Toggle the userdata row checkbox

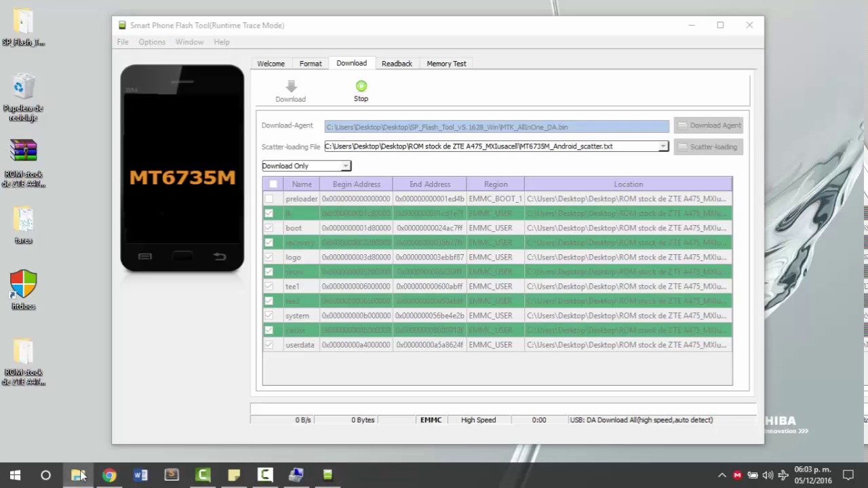click(x=269, y=344)
